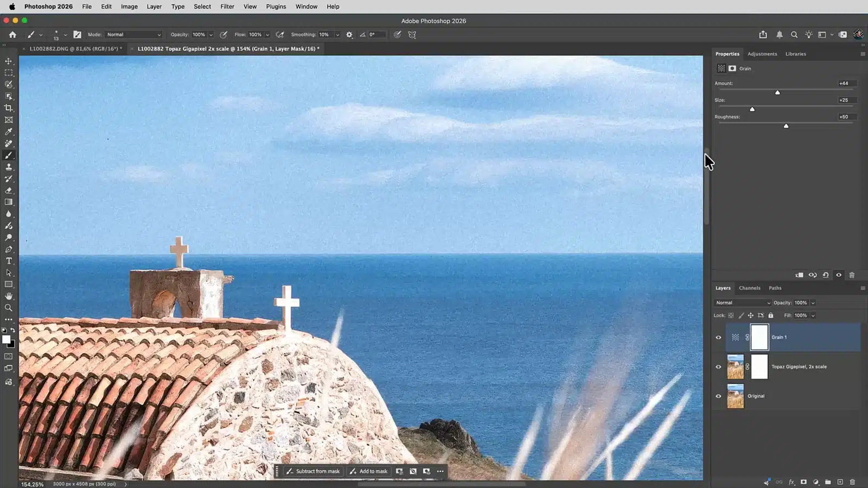Select the Clone Stamp tool
868x488 pixels.
click(9, 167)
